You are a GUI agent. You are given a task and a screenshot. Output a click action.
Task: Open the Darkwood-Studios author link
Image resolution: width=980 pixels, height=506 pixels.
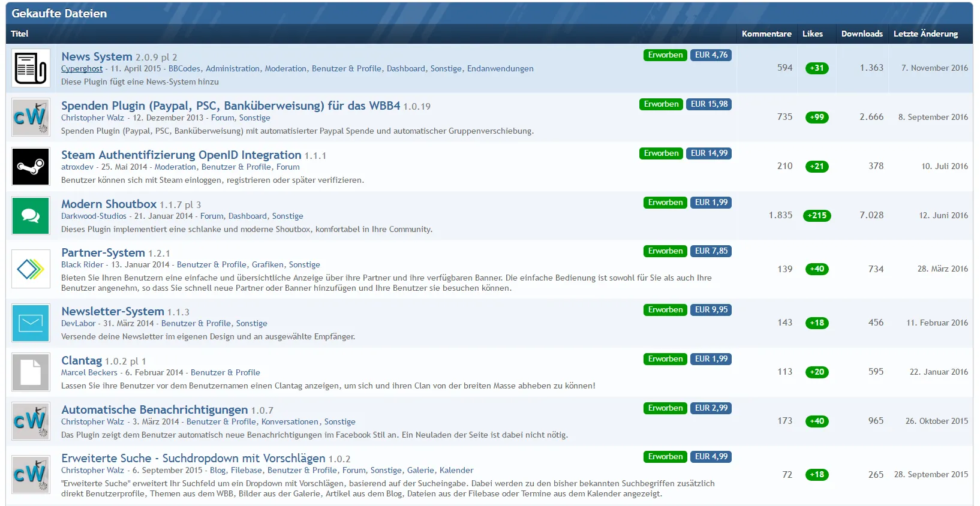point(94,216)
